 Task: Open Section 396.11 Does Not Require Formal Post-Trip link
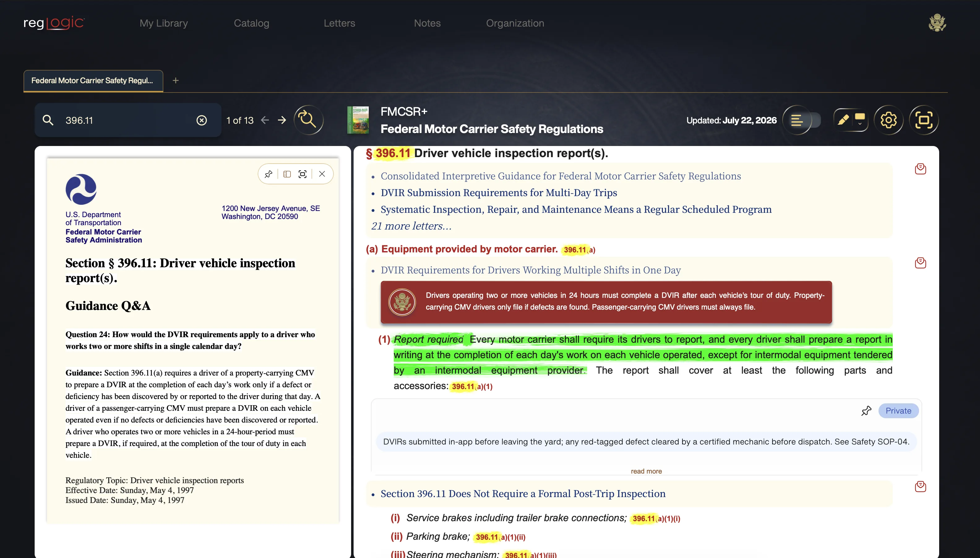click(523, 494)
